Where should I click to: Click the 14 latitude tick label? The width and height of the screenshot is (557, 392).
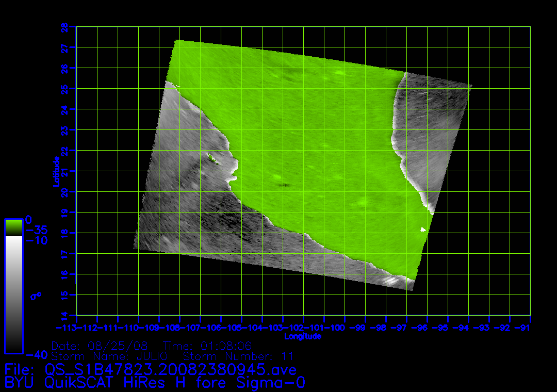(64, 315)
